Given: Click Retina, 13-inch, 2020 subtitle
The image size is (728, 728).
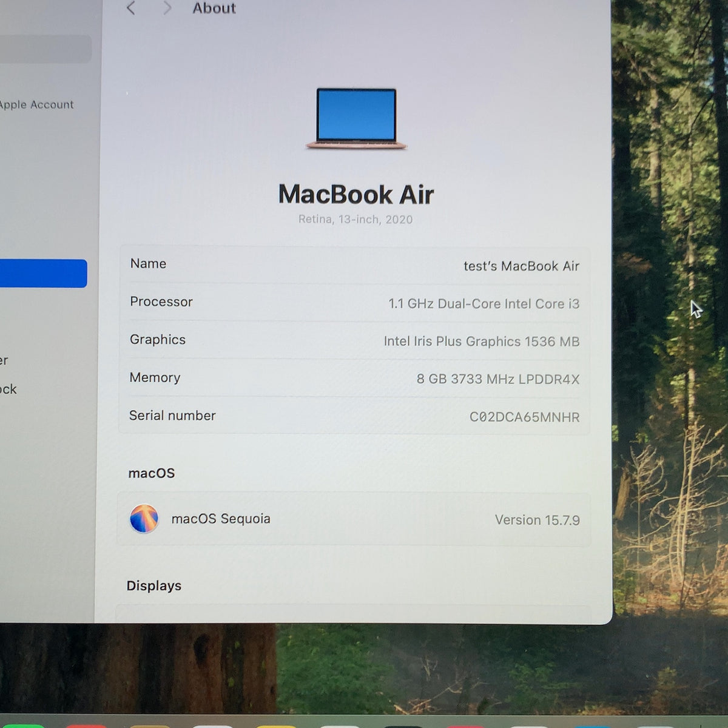Looking at the screenshot, I should point(356,219).
